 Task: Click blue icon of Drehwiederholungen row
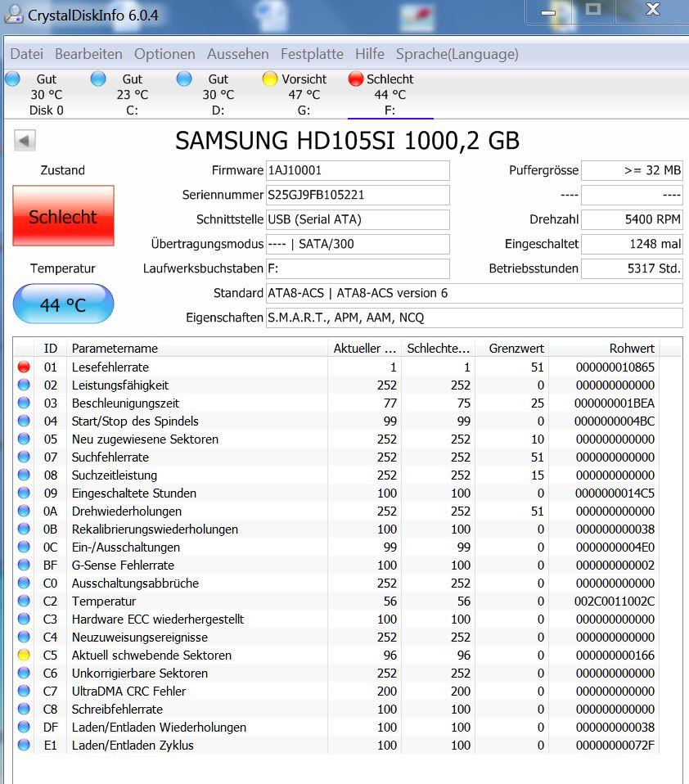click(24, 511)
